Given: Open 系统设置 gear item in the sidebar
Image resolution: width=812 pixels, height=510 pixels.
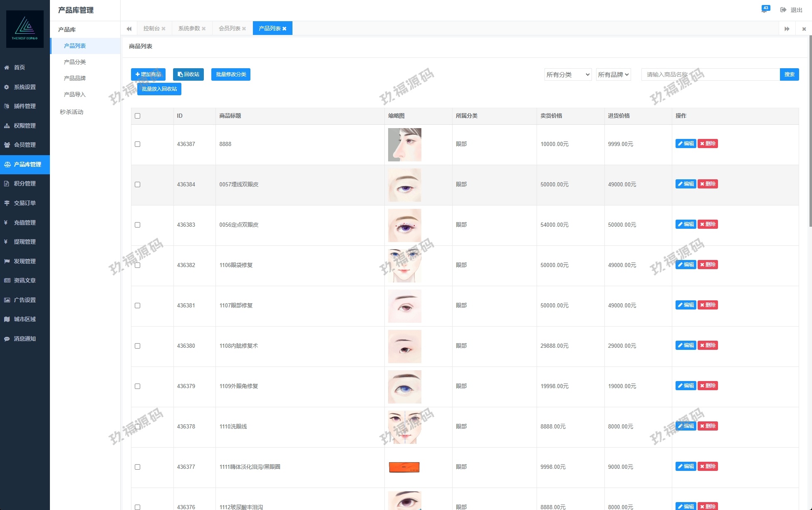Looking at the screenshot, I should coord(25,87).
